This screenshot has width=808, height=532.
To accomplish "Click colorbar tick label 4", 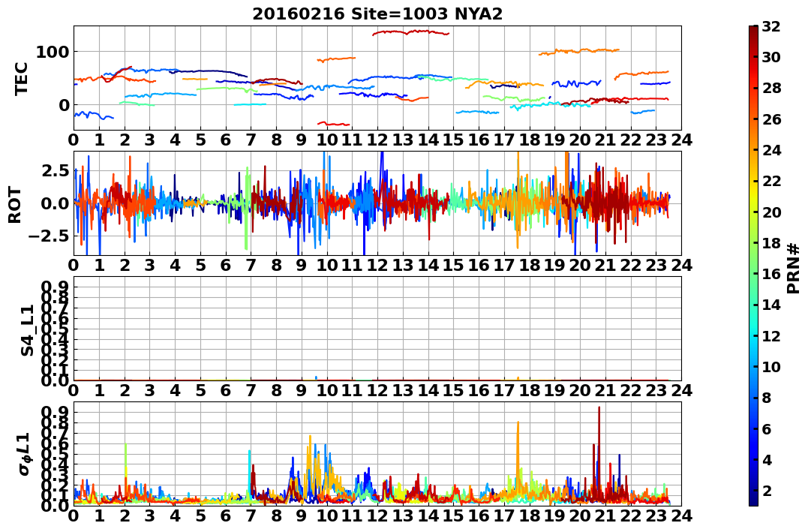I will (767, 459).
